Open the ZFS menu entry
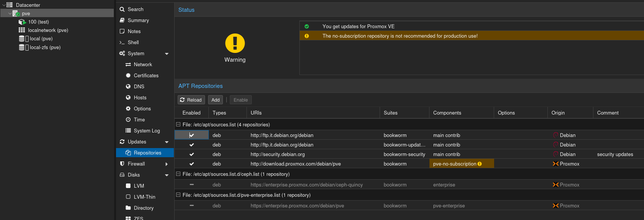 145,218
